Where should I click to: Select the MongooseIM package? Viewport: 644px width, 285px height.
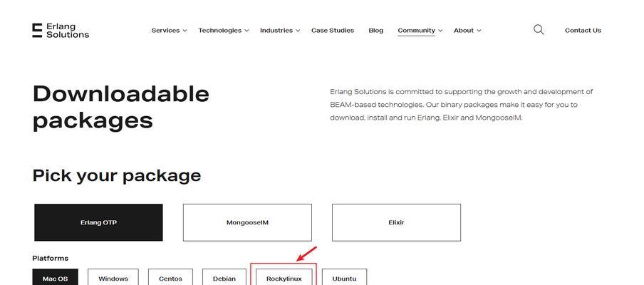click(247, 222)
